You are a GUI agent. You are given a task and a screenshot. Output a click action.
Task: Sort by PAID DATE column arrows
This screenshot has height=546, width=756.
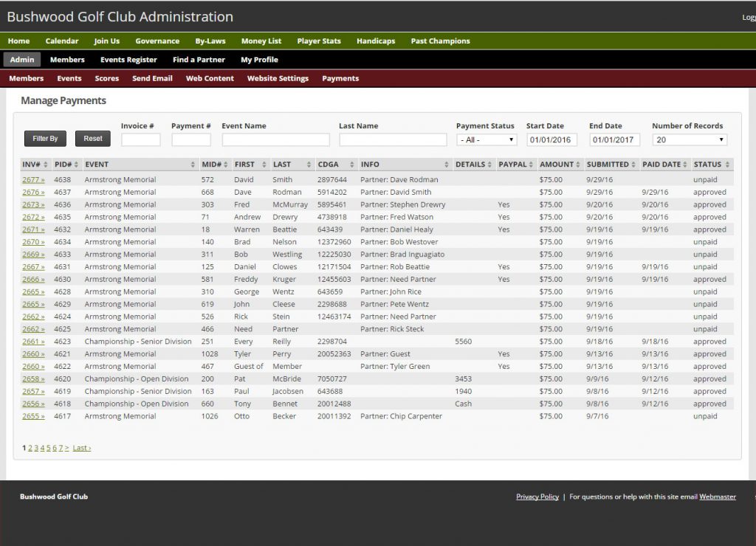click(684, 165)
